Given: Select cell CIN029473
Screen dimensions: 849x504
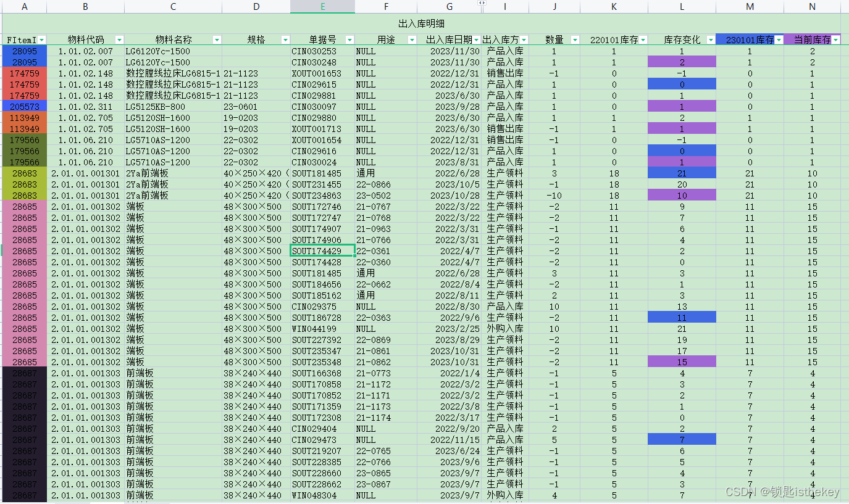Looking at the screenshot, I should pyautogui.click(x=322, y=440).
